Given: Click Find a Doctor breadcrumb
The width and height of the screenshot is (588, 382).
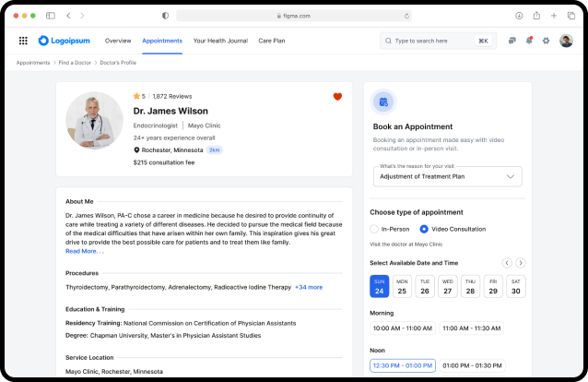Looking at the screenshot, I should click(x=75, y=63).
